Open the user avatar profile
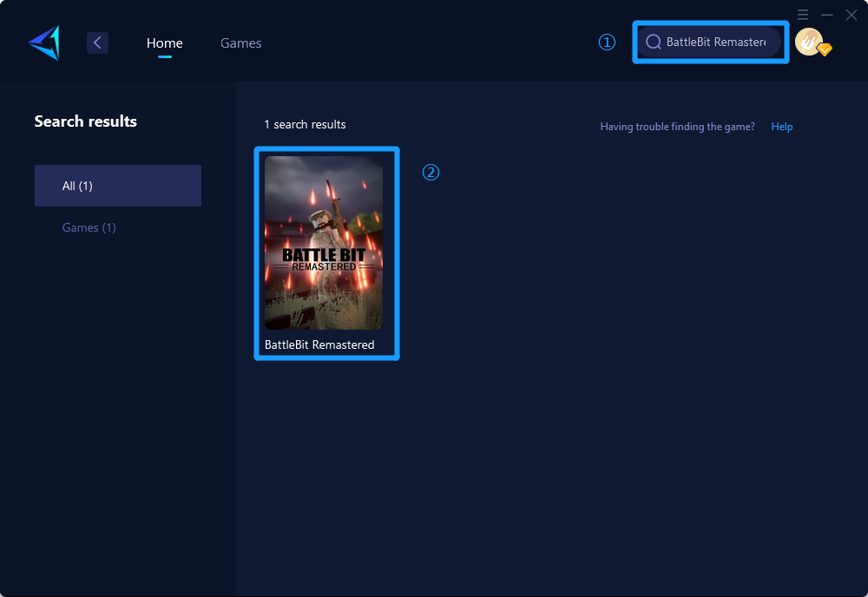This screenshot has width=868, height=597. (x=809, y=42)
